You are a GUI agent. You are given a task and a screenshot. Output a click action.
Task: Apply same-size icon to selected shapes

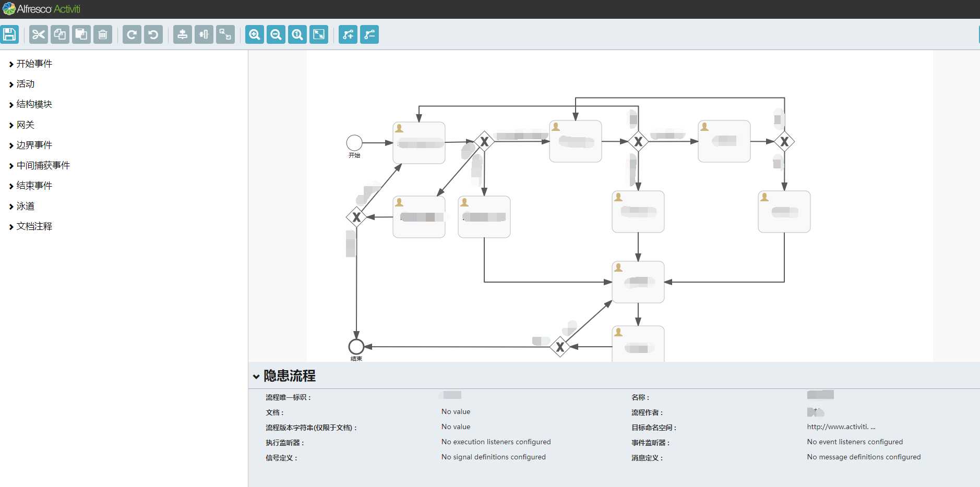tap(225, 35)
